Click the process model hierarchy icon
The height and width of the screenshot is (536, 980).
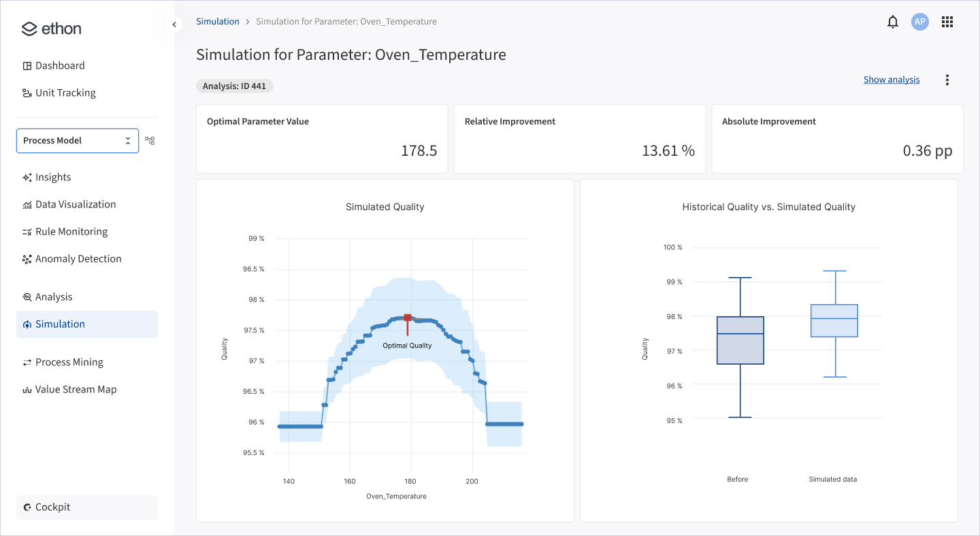point(150,141)
